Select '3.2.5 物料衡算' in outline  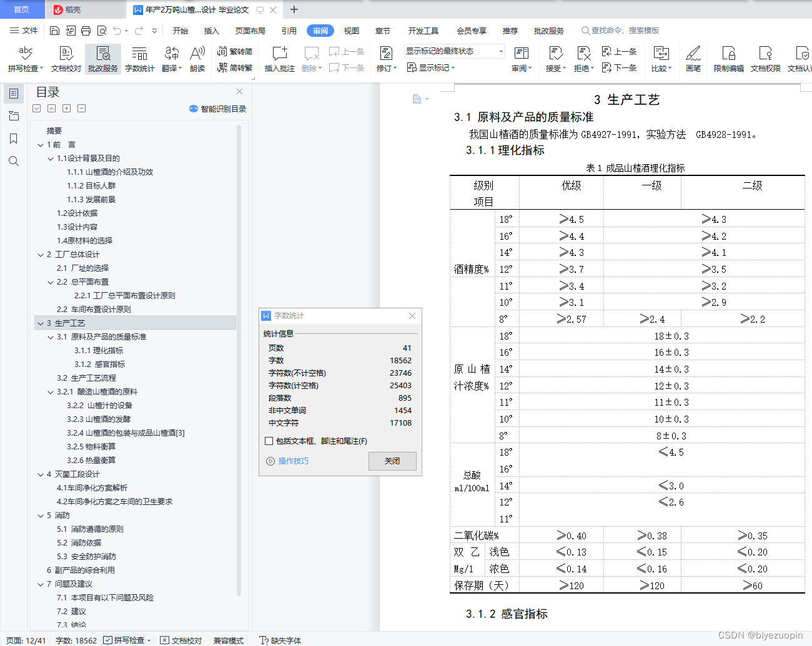click(x=91, y=447)
